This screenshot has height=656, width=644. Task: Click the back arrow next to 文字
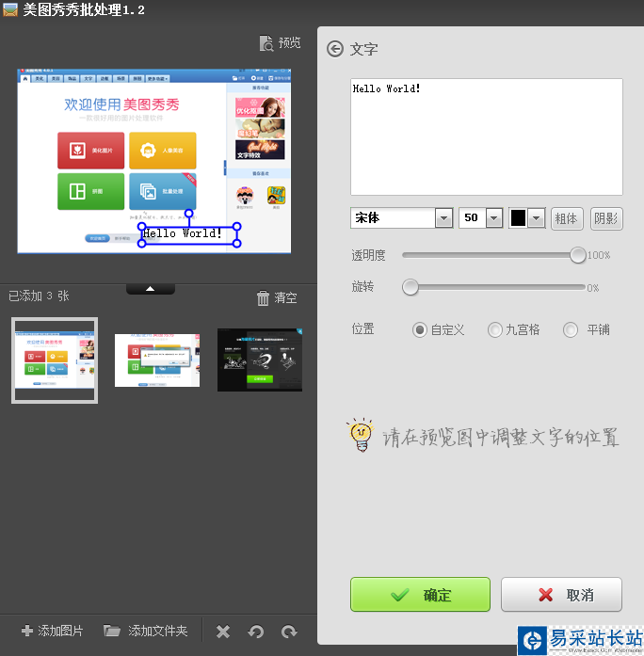(335, 49)
